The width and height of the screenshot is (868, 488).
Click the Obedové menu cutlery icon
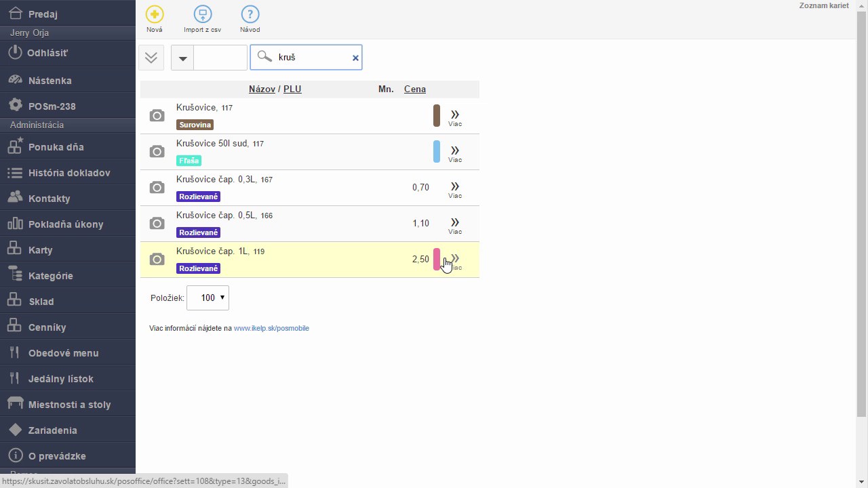(15, 352)
